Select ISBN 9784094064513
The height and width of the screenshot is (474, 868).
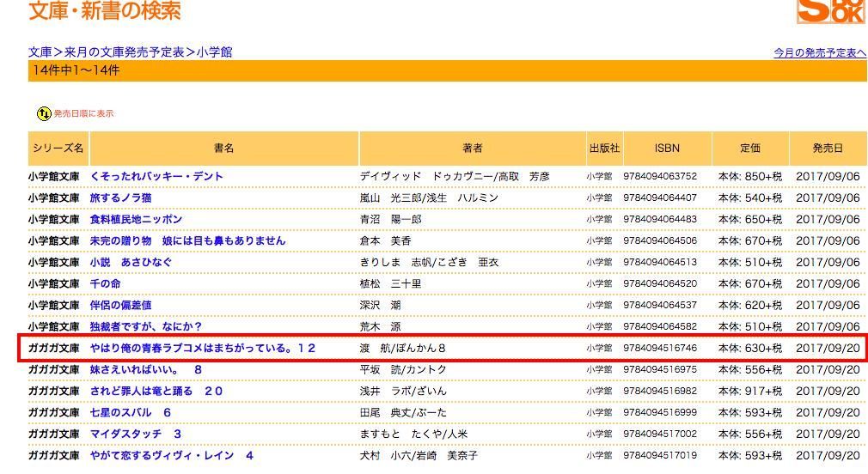pyautogui.click(x=660, y=262)
